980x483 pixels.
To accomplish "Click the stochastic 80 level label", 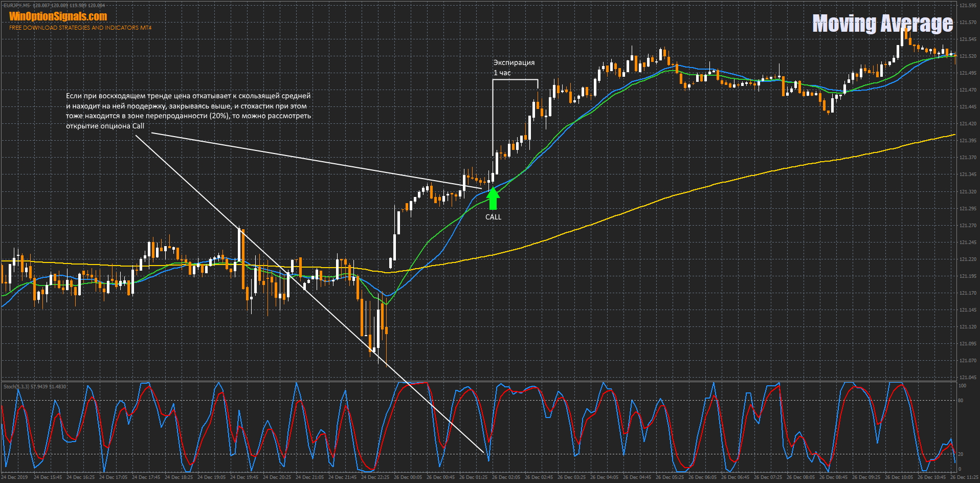I will pyautogui.click(x=961, y=401).
